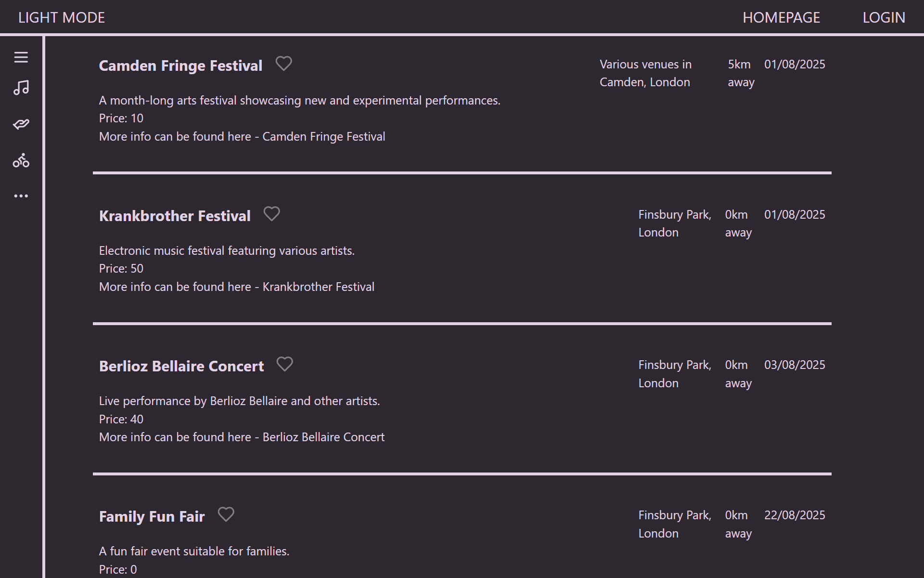Open the Login page
The width and height of the screenshot is (924, 578).
[884, 18]
